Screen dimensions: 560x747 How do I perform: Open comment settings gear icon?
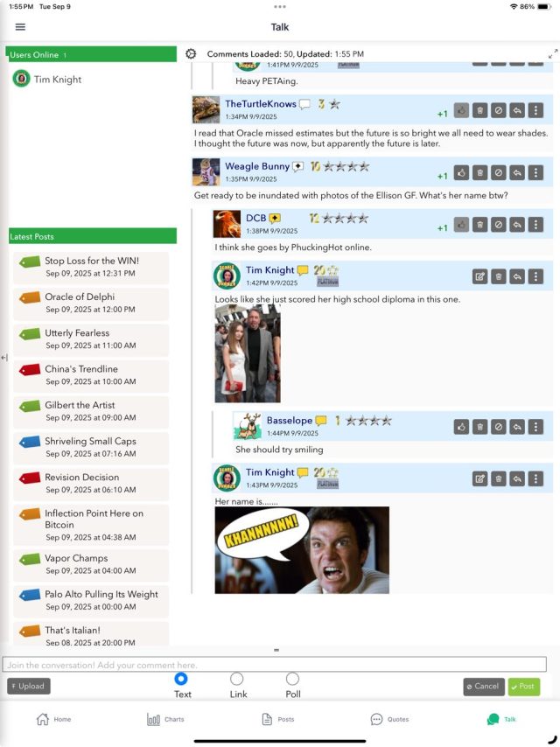[192, 54]
